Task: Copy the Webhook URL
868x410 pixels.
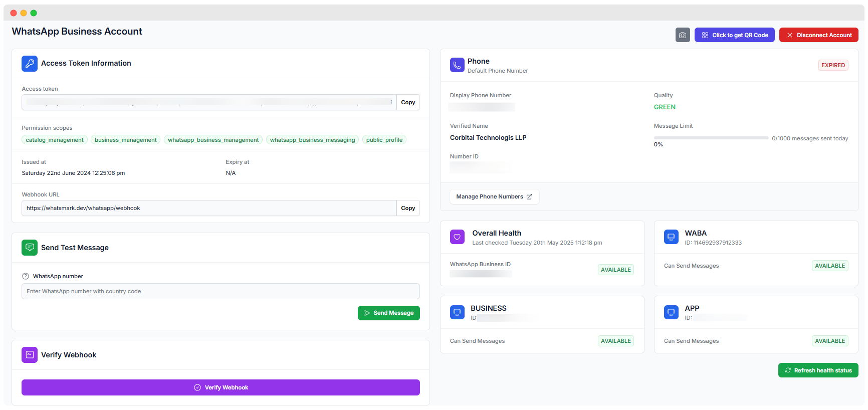Action: (x=408, y=208)
